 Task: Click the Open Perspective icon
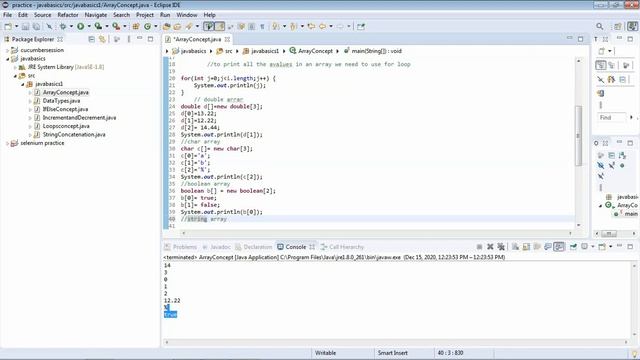[x=618, y=27]
